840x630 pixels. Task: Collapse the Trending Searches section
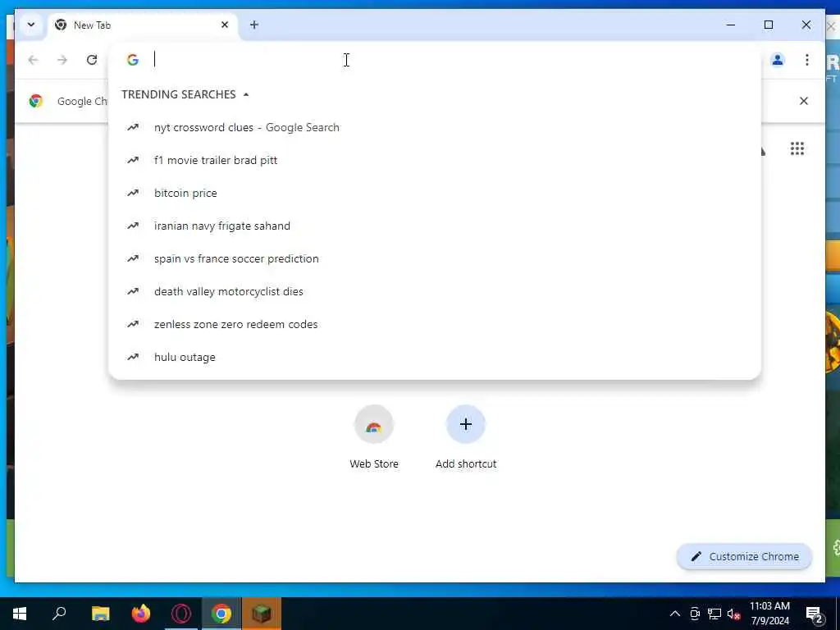click(x=185, y=94)
